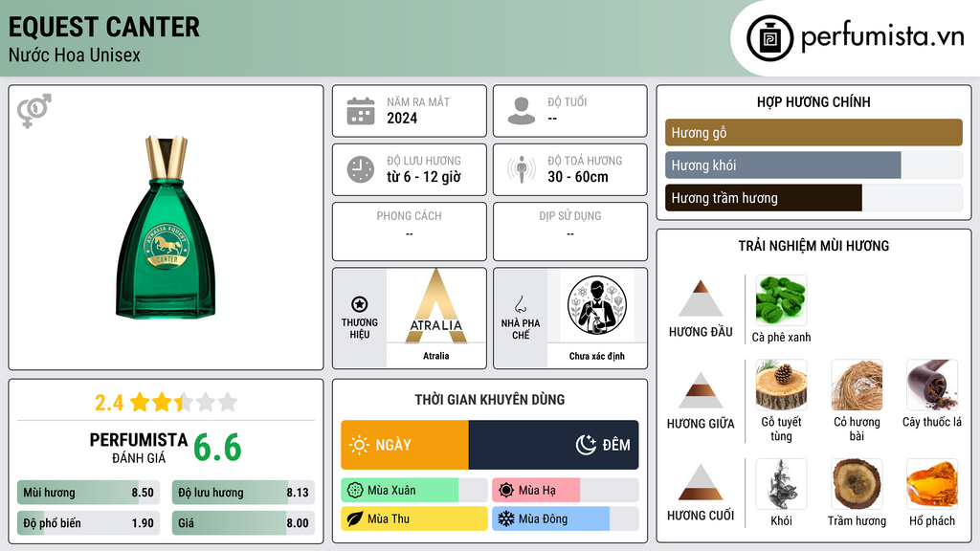
Task: Click the gold star rating row
Action: coord(184,403)
